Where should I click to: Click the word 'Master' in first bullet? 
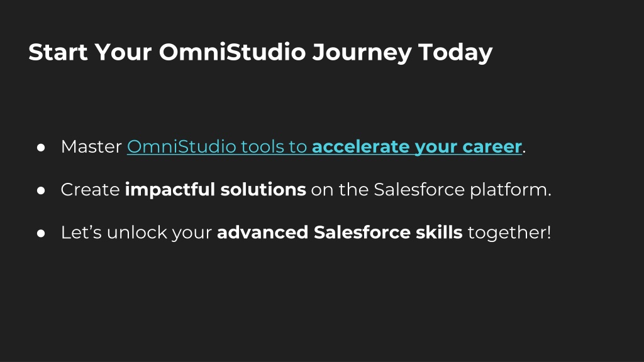(91, 147)
